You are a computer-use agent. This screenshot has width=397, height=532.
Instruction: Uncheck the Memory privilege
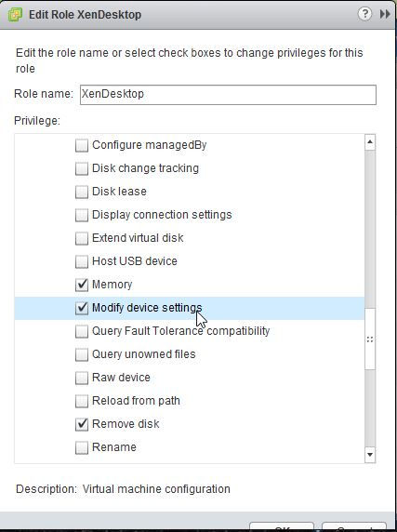point(82,285)
